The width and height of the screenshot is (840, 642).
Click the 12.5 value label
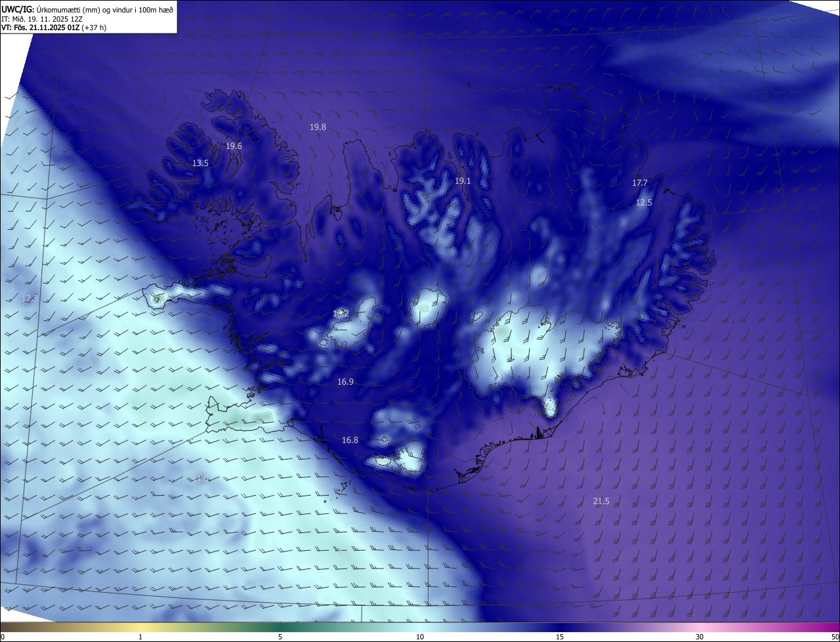click(x=644, y=203)
